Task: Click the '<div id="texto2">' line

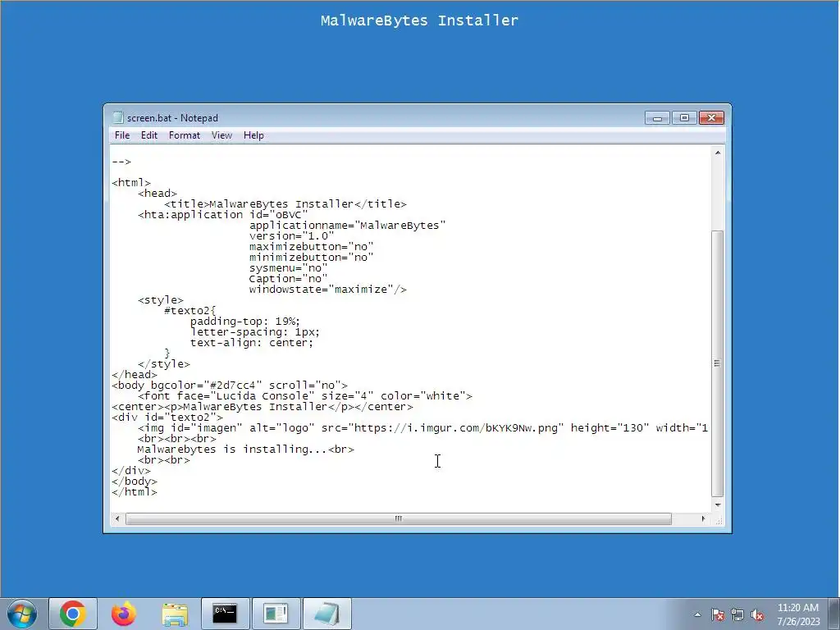Action: [167, 418]
